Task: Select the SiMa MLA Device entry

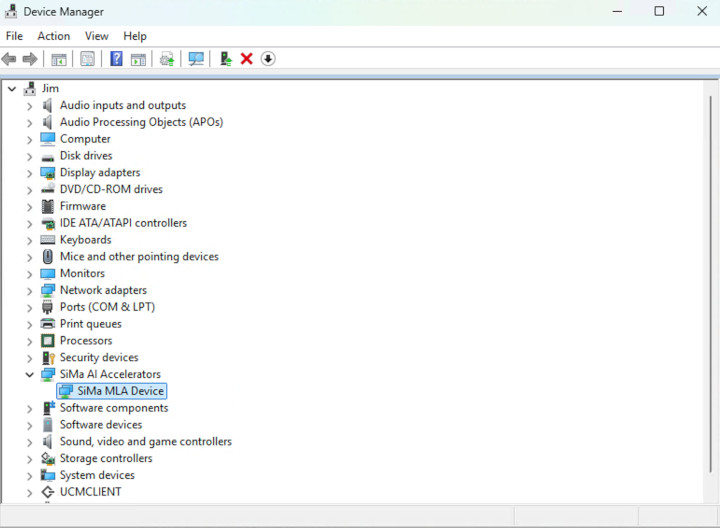Action: coord(120,391)
